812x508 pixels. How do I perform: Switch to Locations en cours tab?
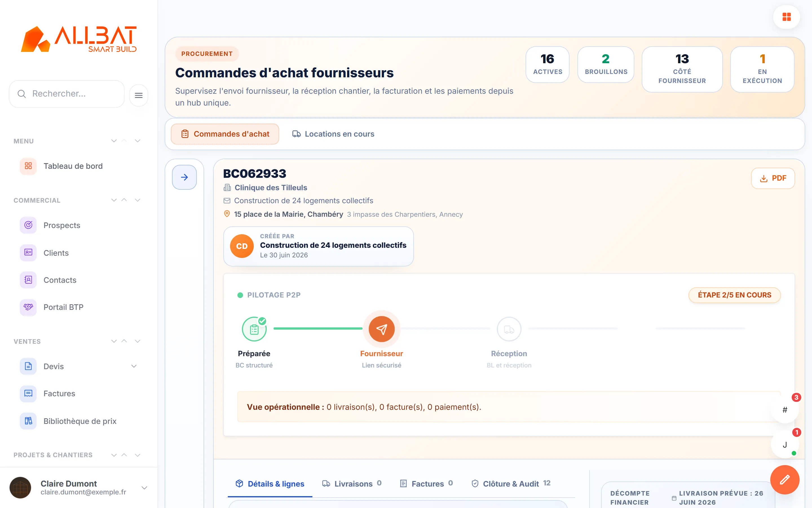[333, 134]
